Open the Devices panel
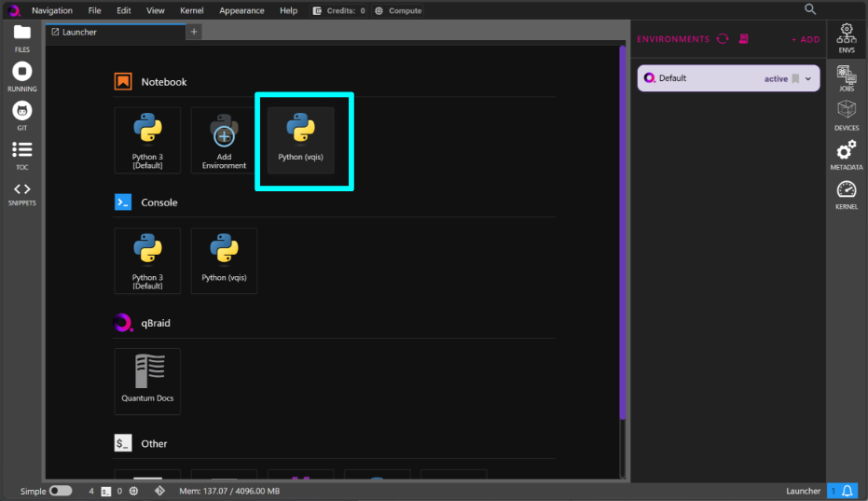The width and height of the screenshot is (868, 501). [x=847, y=116]
